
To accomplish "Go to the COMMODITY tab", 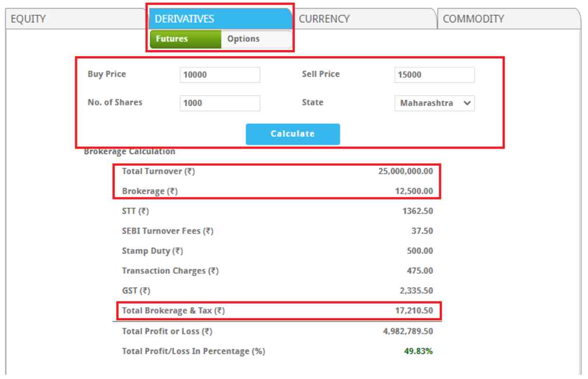I will click(x=473, y=19).
